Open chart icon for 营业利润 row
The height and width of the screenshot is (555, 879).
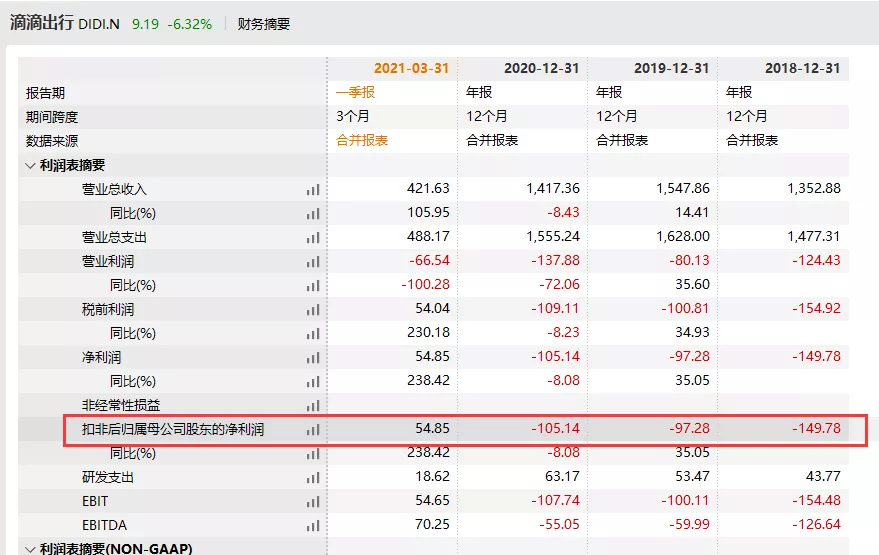click(x=313, y=262)
